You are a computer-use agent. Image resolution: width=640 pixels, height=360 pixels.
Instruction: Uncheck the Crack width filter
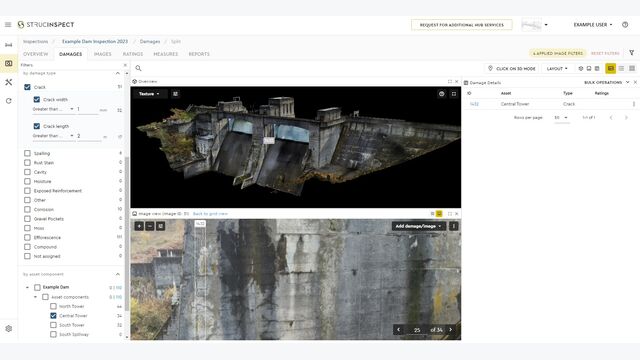point(37,99)
